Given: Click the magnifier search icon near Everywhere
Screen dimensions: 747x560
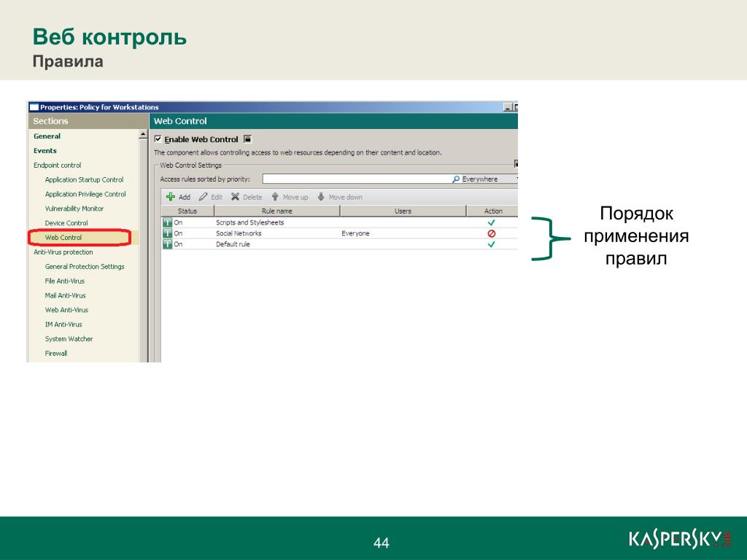Looking at the screenshot, I should 456,179.
